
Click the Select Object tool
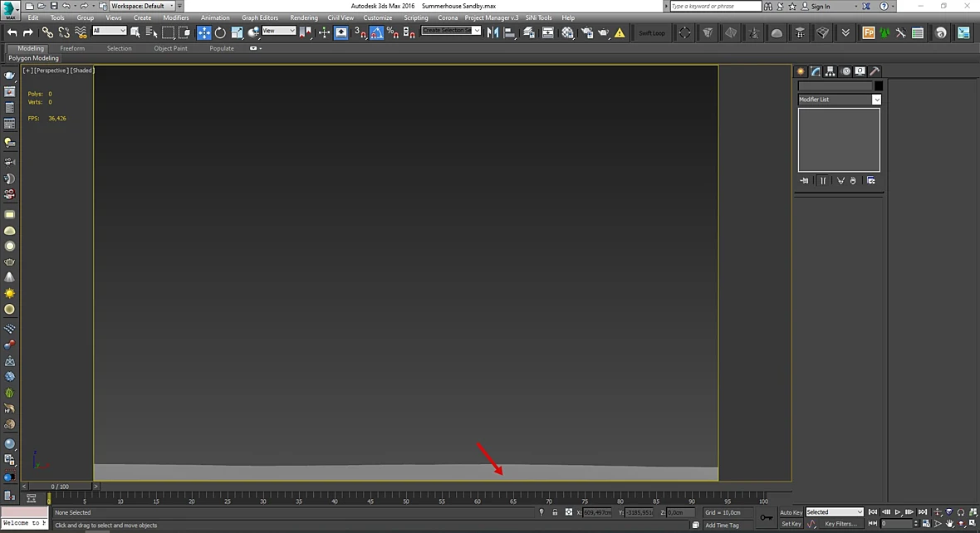tap(135, 32)
